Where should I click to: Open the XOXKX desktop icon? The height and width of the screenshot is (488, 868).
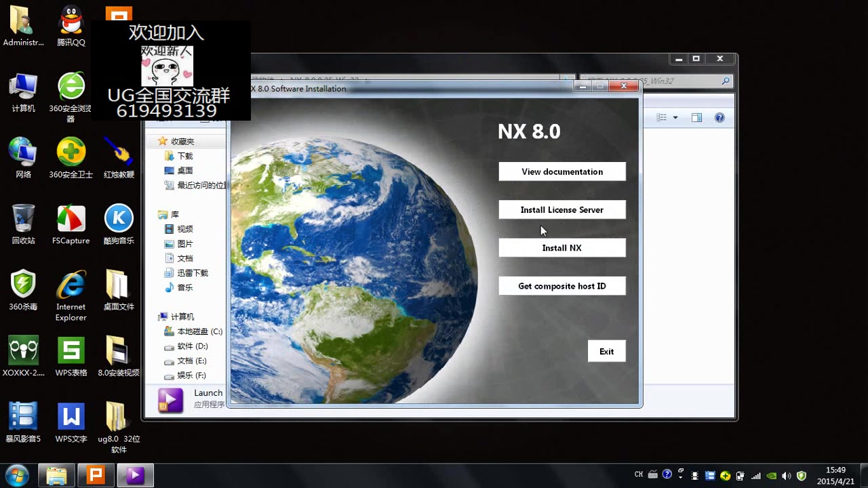[23, 357]
